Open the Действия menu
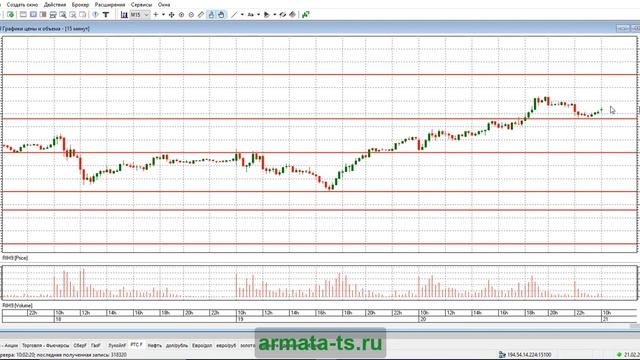640x360 pixels. pyautogui.click(x=55, y=4)
